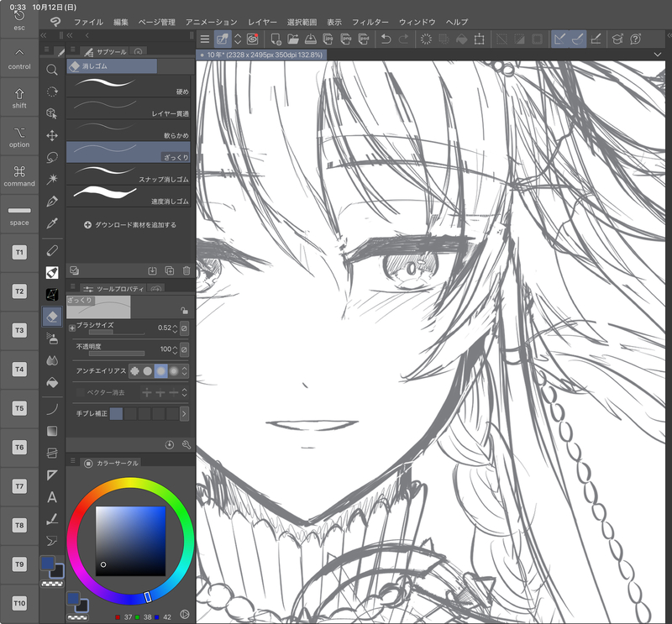
Task: Open the ウィンドウ menu
Action: 417,22
